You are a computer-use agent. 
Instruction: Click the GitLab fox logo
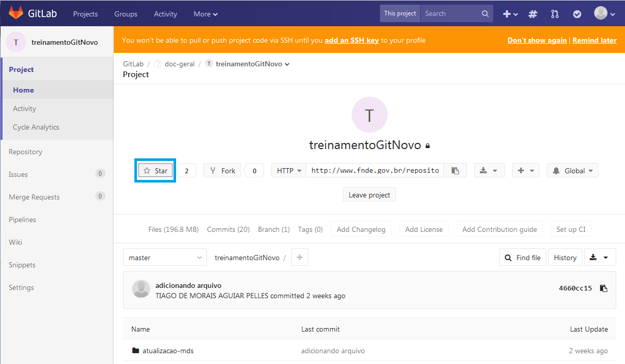(16, 13)
